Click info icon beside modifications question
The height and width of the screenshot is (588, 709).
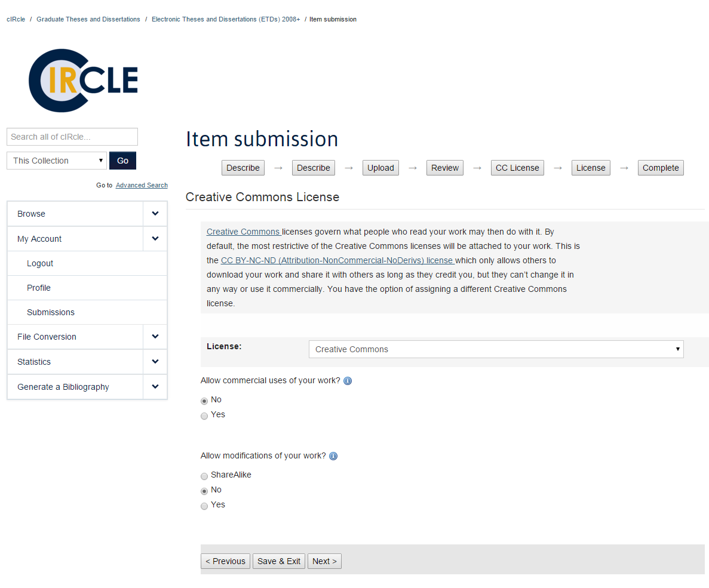[x=333, y=456]
